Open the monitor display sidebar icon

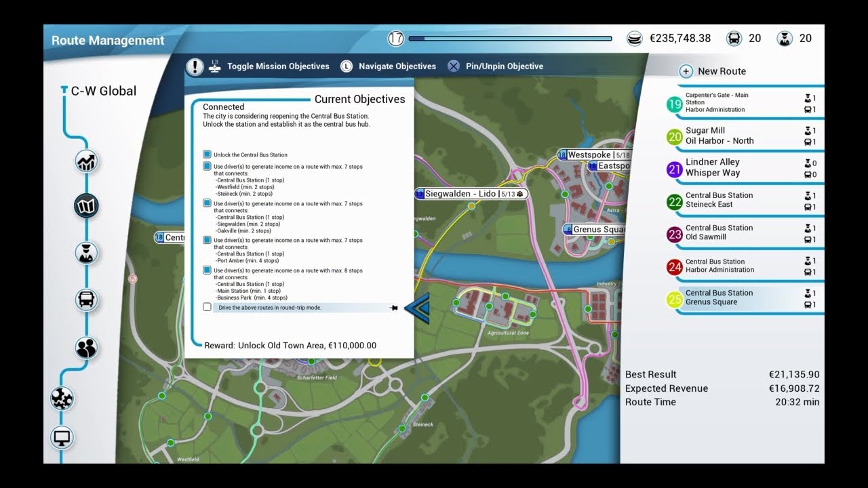pos(62,437)
